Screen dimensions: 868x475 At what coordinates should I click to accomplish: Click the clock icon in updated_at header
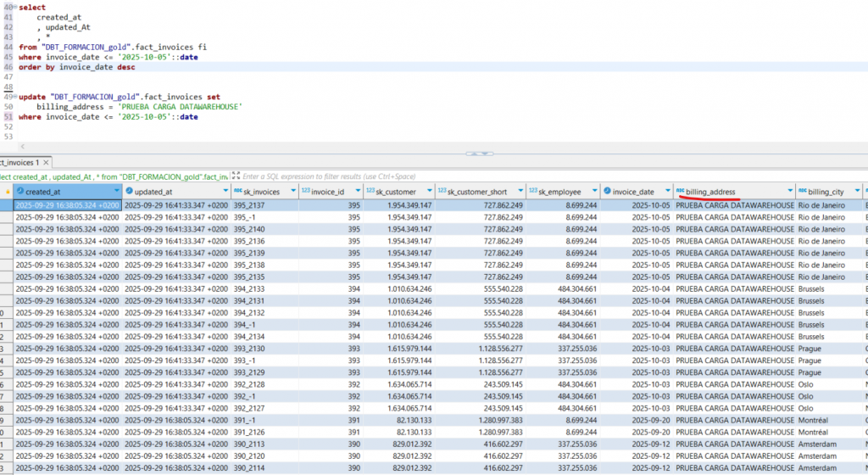click(x=130, y=193)
